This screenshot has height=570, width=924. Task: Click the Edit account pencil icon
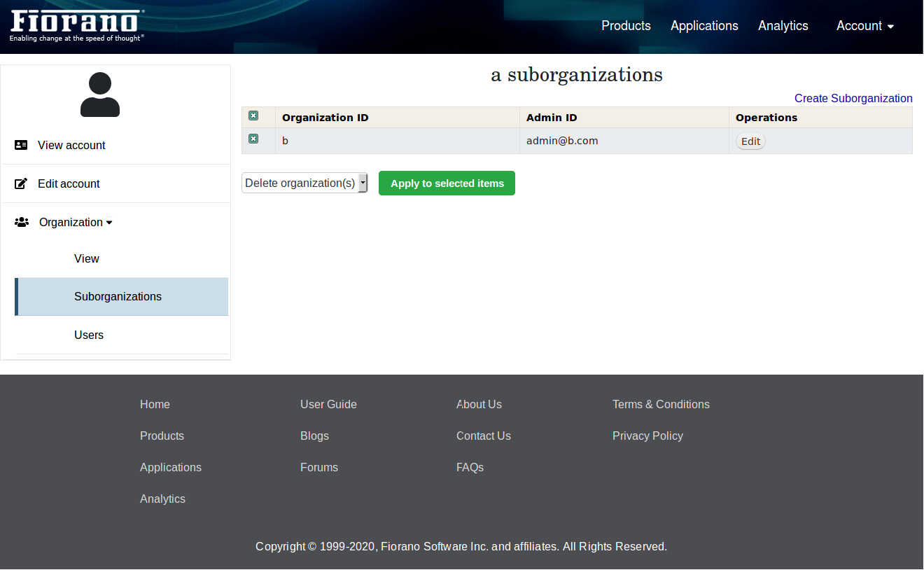pos(21,183)
